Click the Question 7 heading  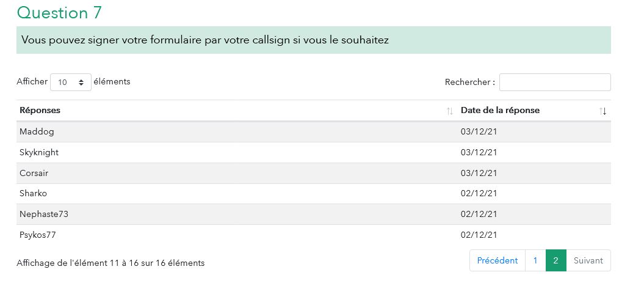[x=59, y=12]
